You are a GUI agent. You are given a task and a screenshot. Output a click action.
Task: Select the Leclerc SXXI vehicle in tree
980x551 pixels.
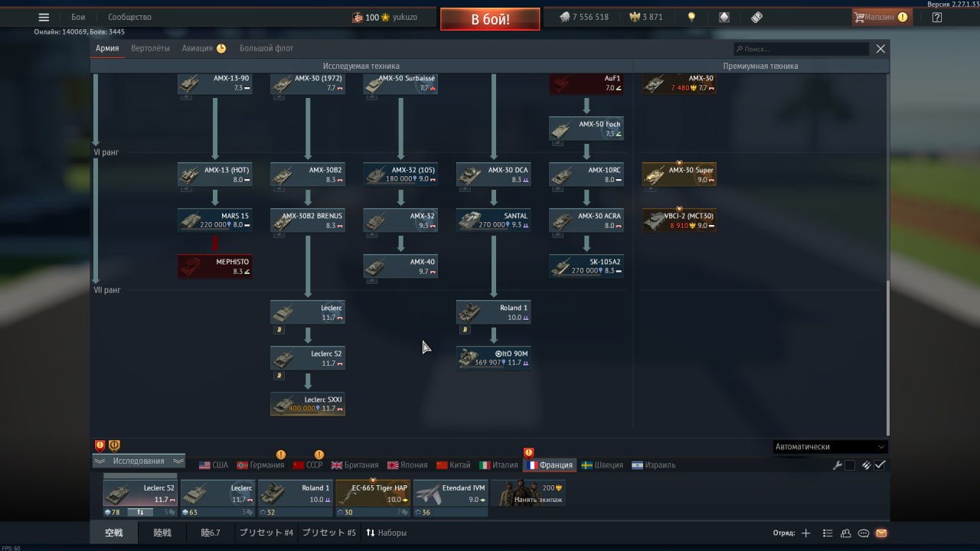pyautogui.click(x=308, y=404)
